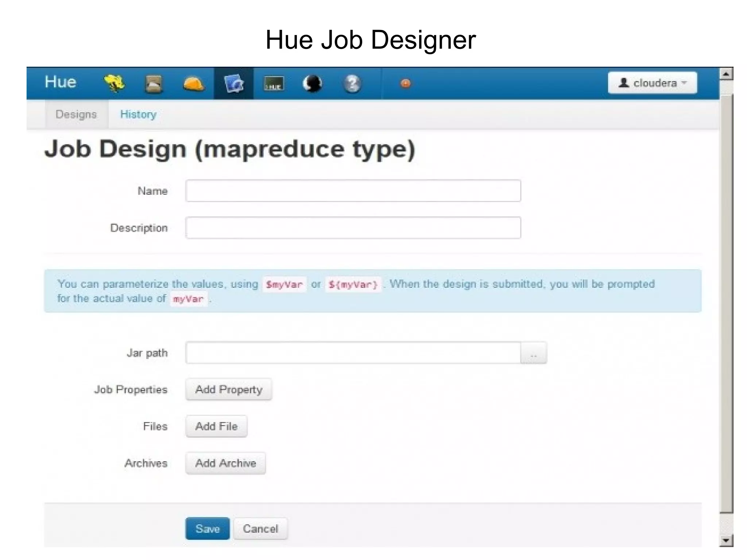Click the Add File button
This screenshot has width=747, height=560.
[x=216, y=426]
